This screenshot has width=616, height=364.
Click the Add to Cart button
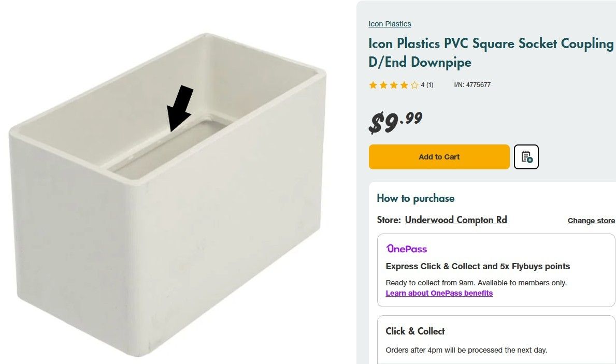(x=439, y=157)
